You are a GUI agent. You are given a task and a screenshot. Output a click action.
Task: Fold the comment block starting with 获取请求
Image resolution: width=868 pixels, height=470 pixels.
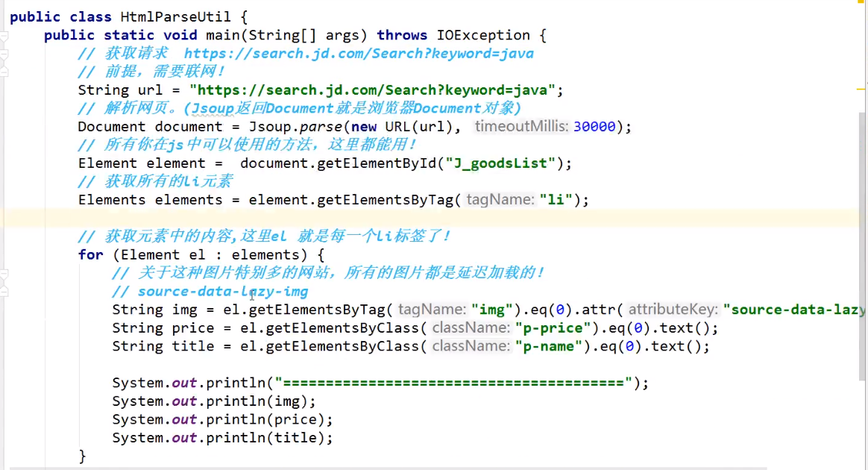pos(4,54)
